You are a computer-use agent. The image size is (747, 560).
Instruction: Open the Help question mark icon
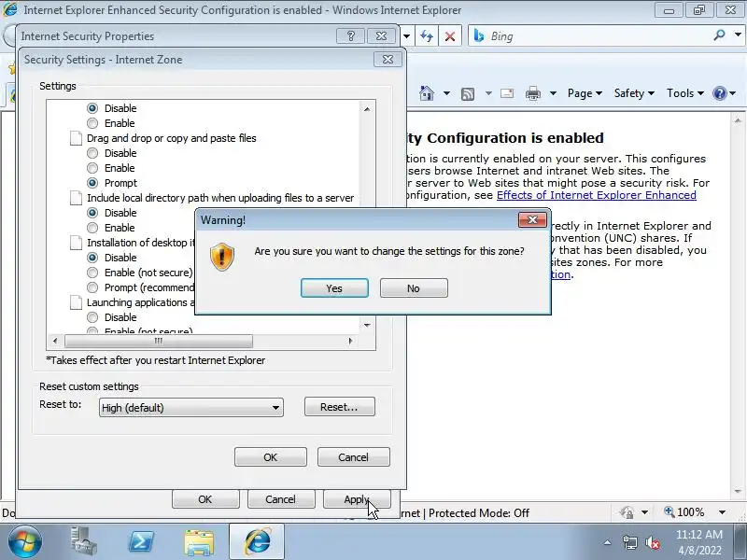719,93
